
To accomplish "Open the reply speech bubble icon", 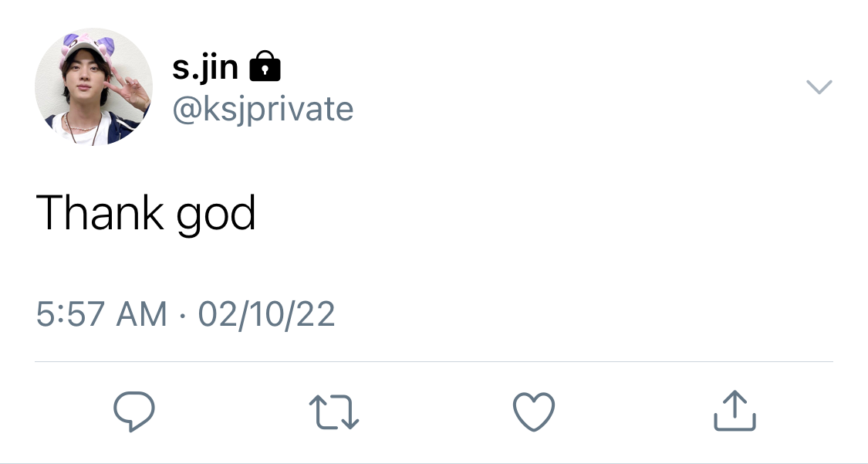I will pyautogui.click(x=134, y=411).
